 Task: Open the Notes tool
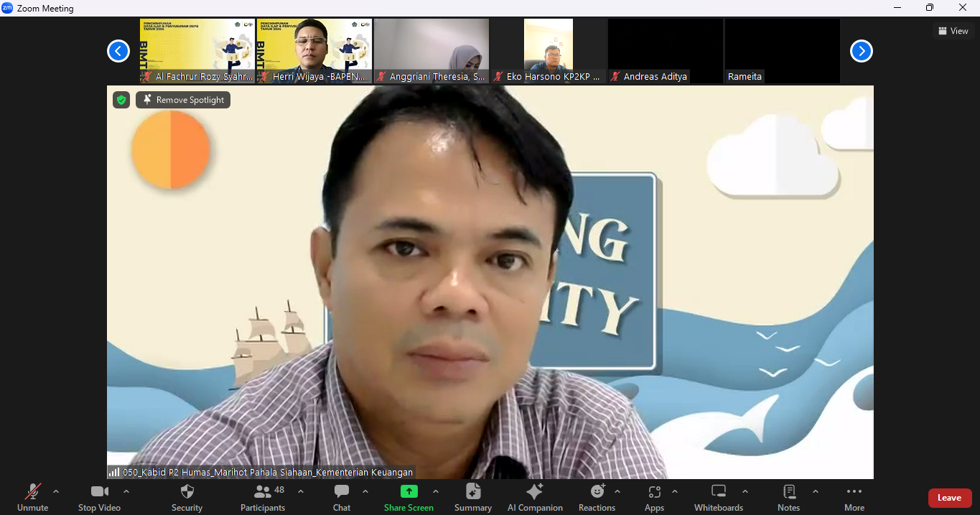pos(788,498)
